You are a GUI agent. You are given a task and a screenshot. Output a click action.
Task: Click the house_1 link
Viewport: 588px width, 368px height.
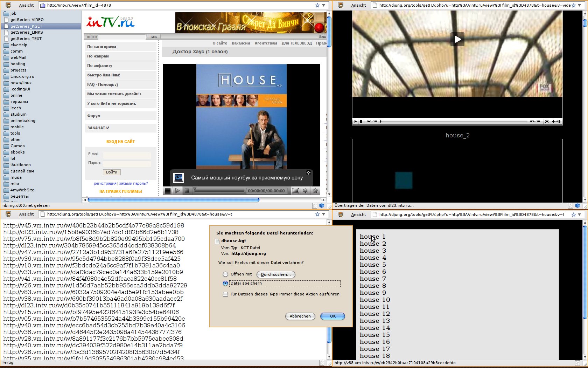click(x=372, y=237)
